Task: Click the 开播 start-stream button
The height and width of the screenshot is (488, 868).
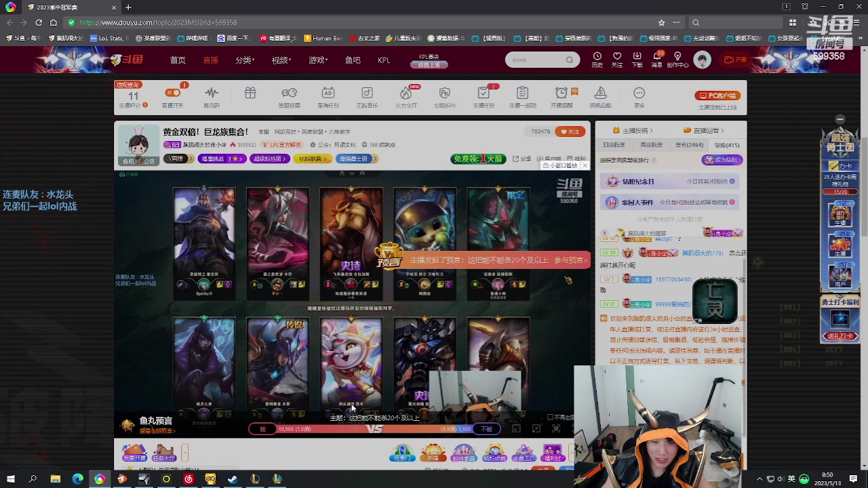Action: [x=735, y=60]
